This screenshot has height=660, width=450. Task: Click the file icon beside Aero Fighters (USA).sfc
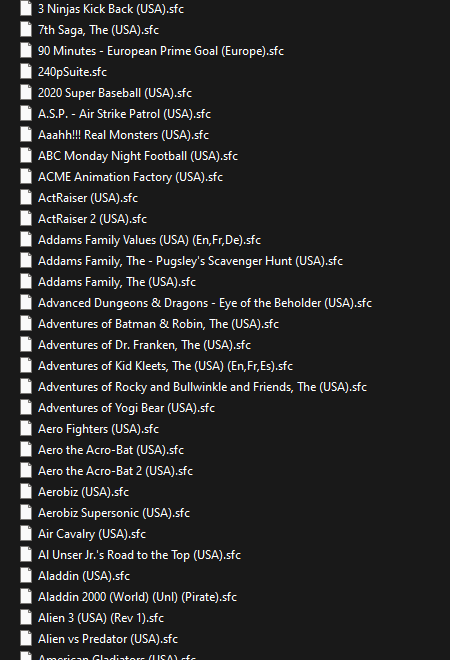[x=26, y=428]
